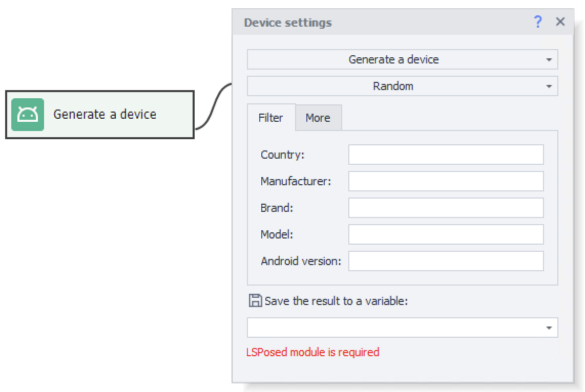Open the Generate a device mode dropdown
Viewport: 585px width, 392px height.
click(402, 59)
